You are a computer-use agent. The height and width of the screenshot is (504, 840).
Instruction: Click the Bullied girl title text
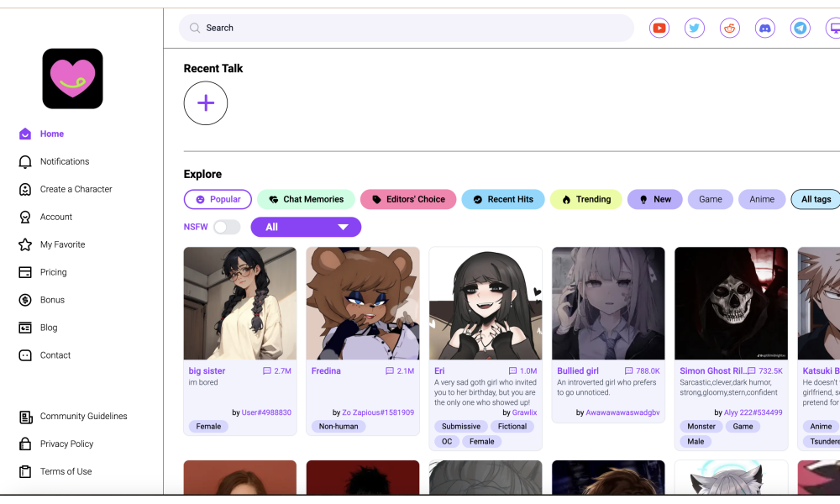coord(578,370)
